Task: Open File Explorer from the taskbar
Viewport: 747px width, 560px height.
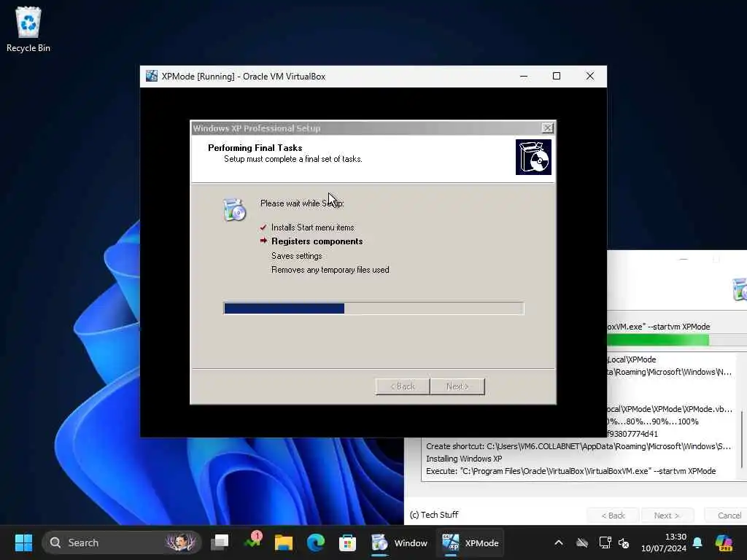Action: point(284,542)
